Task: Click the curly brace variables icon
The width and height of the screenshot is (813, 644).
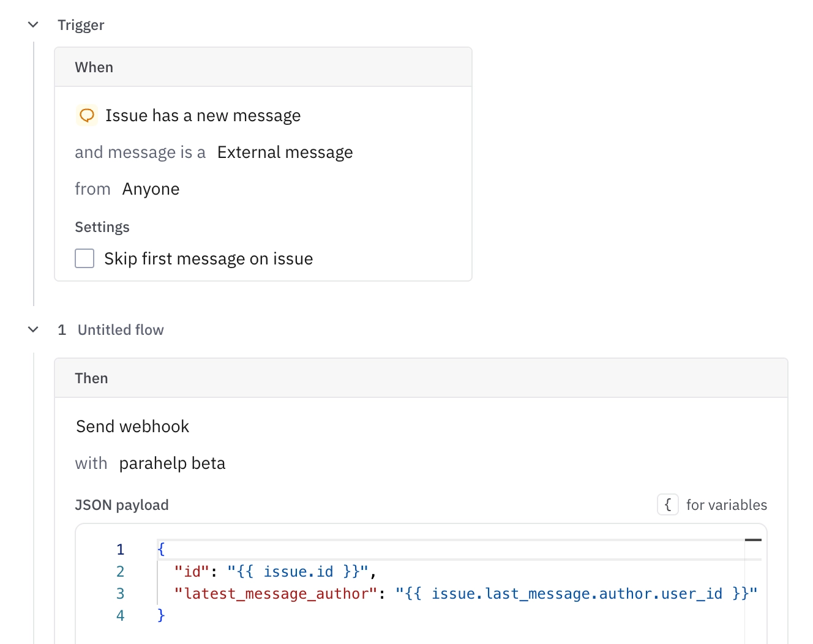Action: coord(668,504)
